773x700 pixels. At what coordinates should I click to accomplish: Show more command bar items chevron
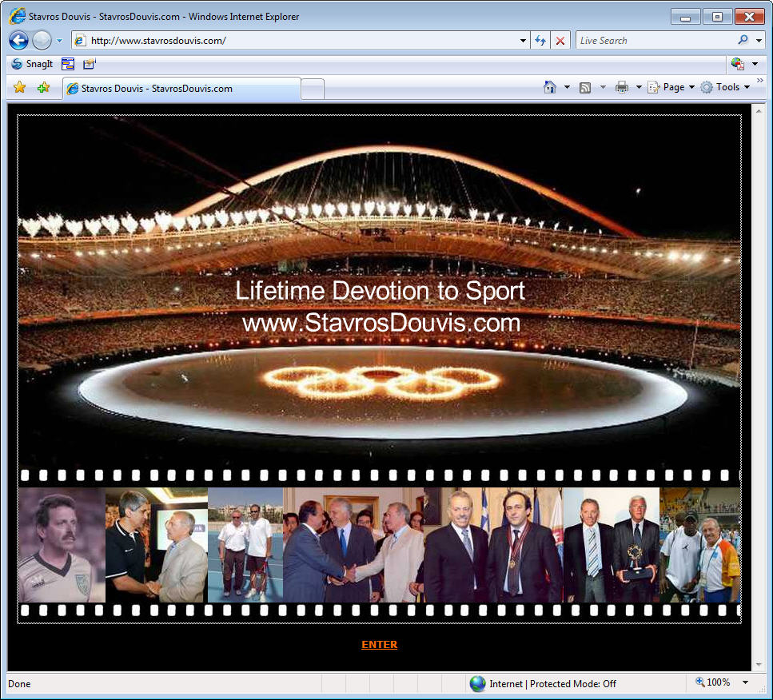tap(760, 81)
